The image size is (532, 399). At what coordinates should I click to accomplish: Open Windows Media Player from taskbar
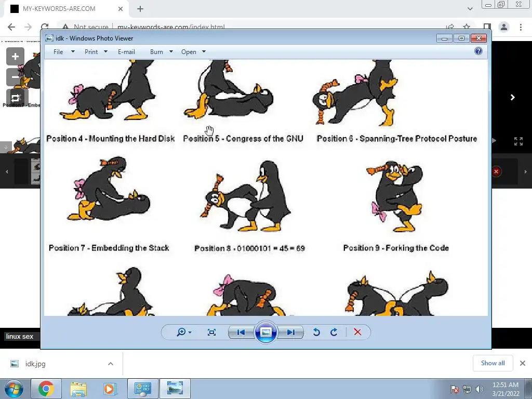[x=109, y=389]
